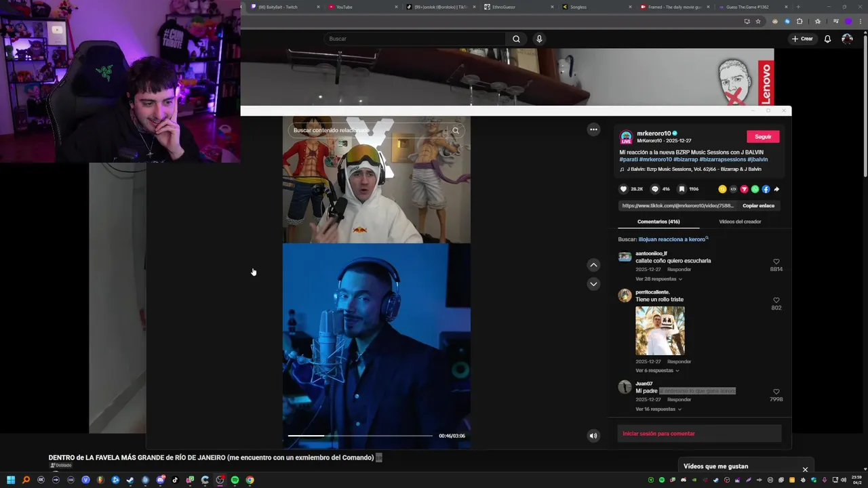
Task: Like the comment by JuanG7
Action: [776, 392]
